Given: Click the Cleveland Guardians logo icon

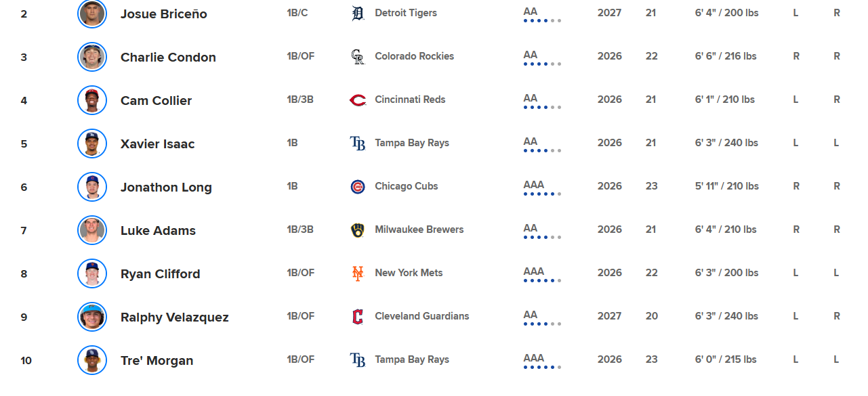Looking at the screenshot, I should point(358,317).
